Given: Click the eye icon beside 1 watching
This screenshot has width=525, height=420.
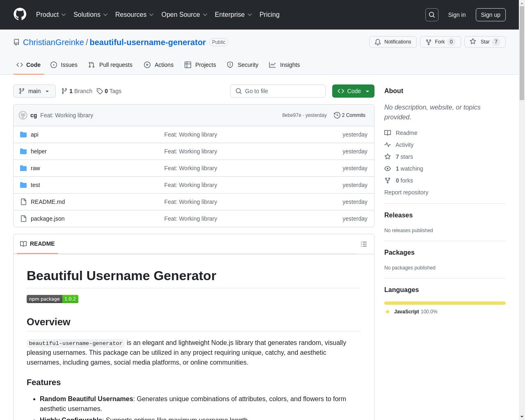Looking at the screenshot, I should 388,169.
